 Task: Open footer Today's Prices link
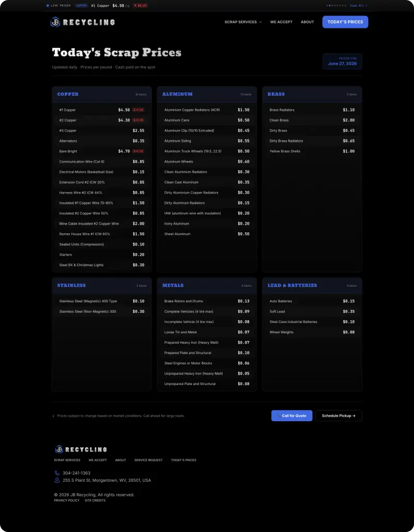click(x=184, y=460)
